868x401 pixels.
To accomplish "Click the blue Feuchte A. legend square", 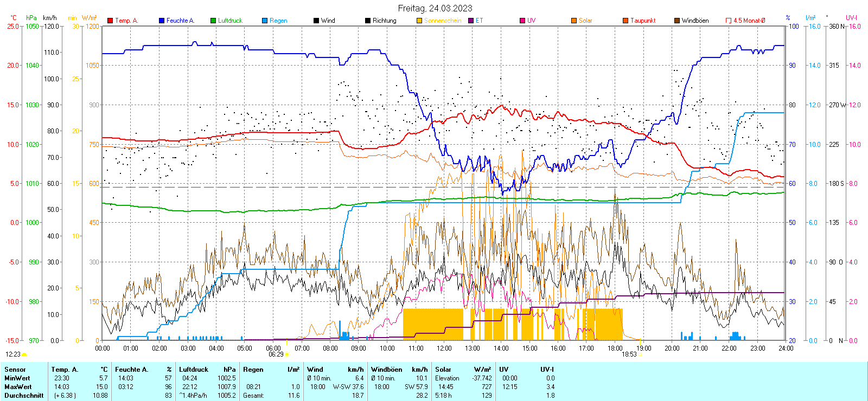I will [x=162, y=21].
